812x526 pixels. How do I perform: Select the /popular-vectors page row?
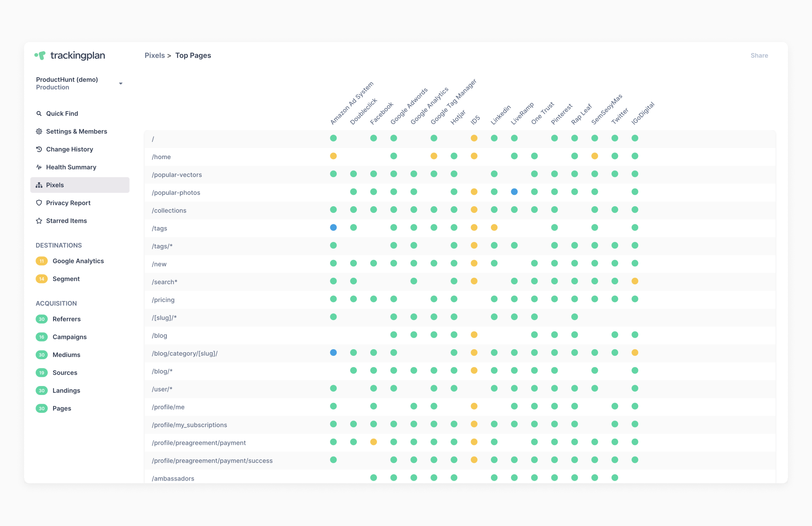pyautogui.click(x=460, y=174)
